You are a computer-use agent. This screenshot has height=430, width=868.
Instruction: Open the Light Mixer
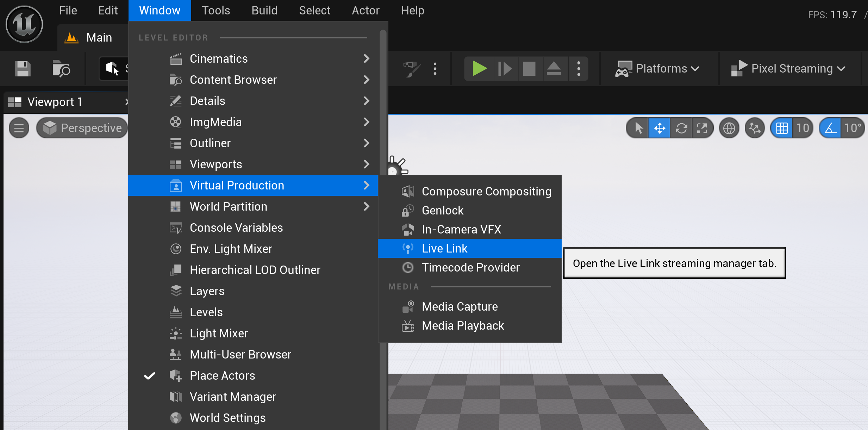click(253, 333)
